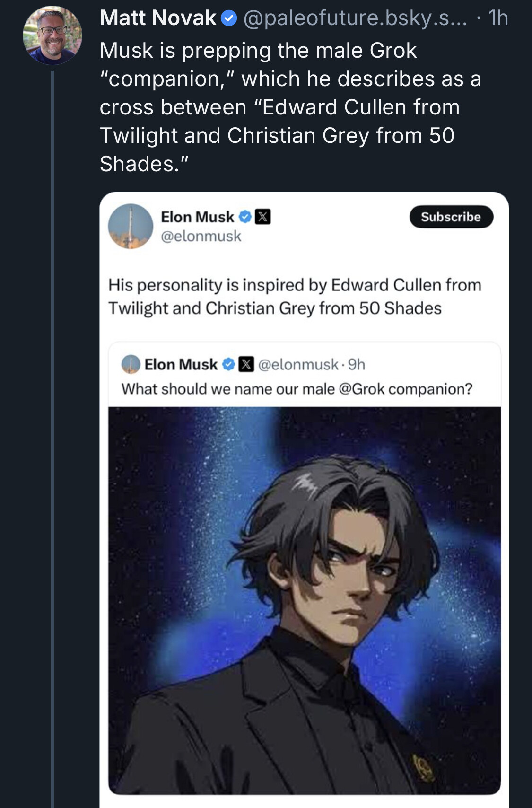Click the Matt Novak display name
Image resolution: width=532 pixels, height=808 pixels.
[x=158, y=18]
